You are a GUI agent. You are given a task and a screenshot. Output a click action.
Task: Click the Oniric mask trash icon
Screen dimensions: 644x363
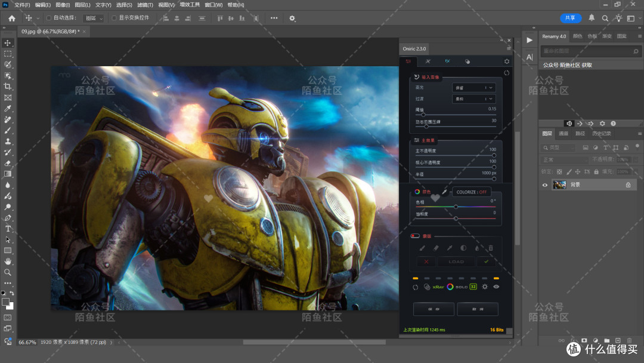click(490, 248)
